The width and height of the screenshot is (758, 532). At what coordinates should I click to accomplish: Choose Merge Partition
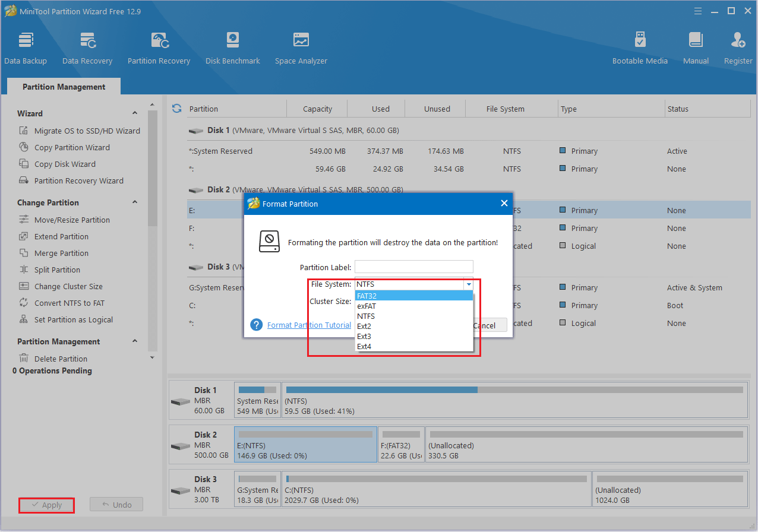click(54, 253)
